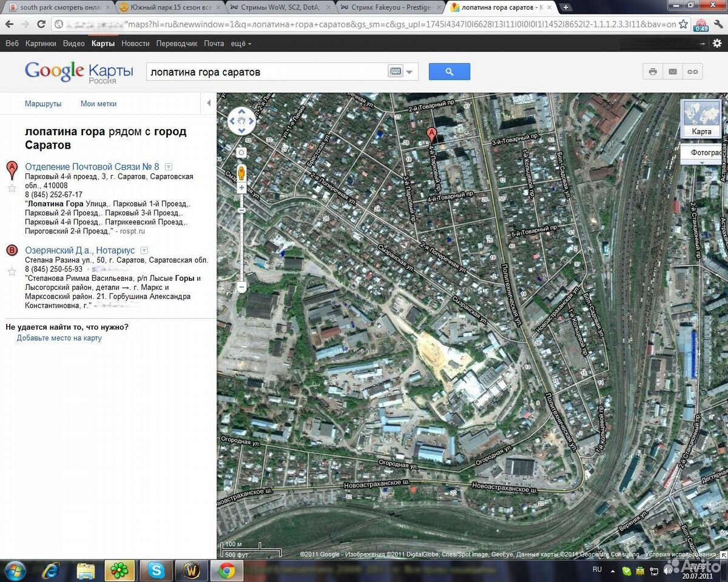Screen dimensions: 728x582
Task: Click the zoom slider handle
Action: coord(241,210)
